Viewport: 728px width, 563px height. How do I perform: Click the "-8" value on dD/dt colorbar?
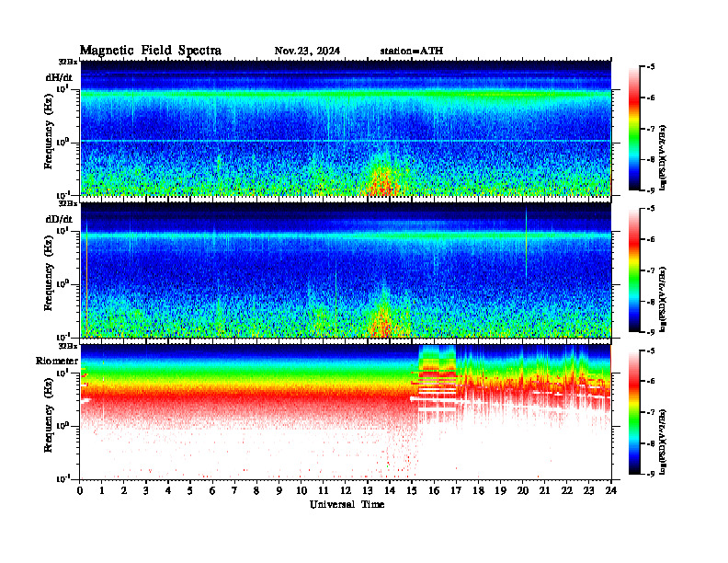651,301
